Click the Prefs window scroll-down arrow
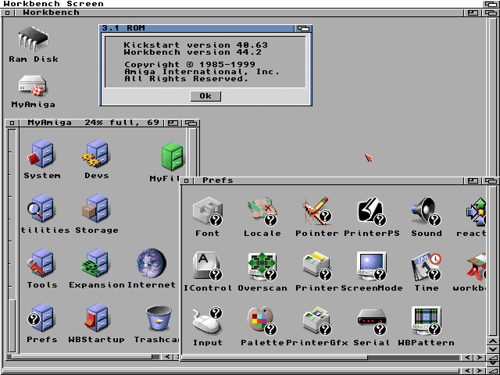Viewport: 500px width, 375px height. tap(493, 349)
